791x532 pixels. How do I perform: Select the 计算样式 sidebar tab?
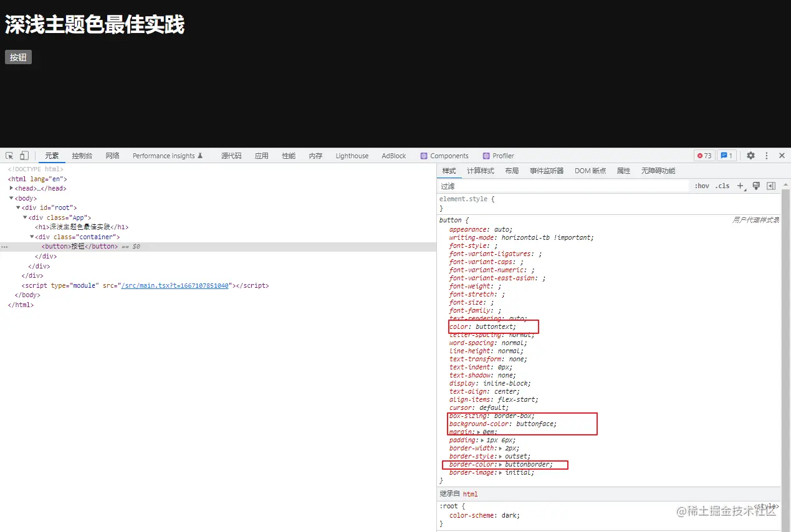(481, 171)
